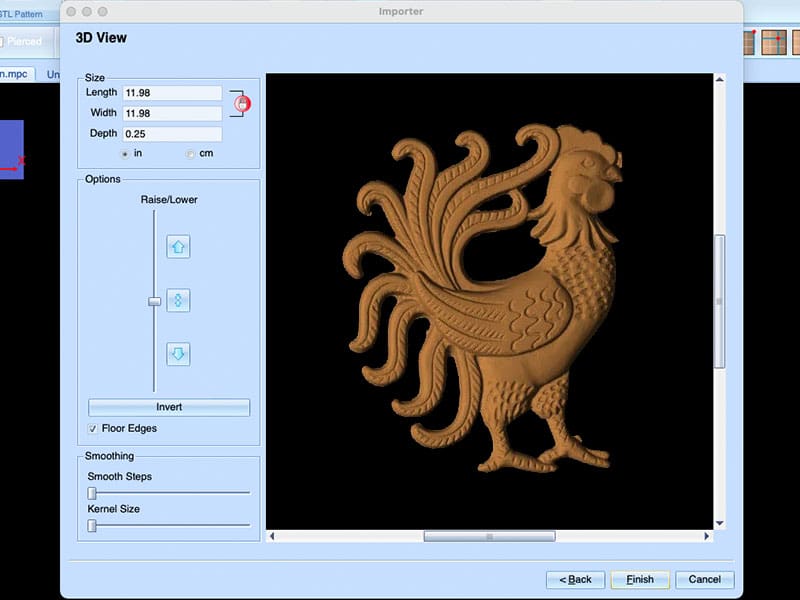The image size is (800, 600).
Task: Click the partially visible origin icon at screen edge
Action: 797,42
